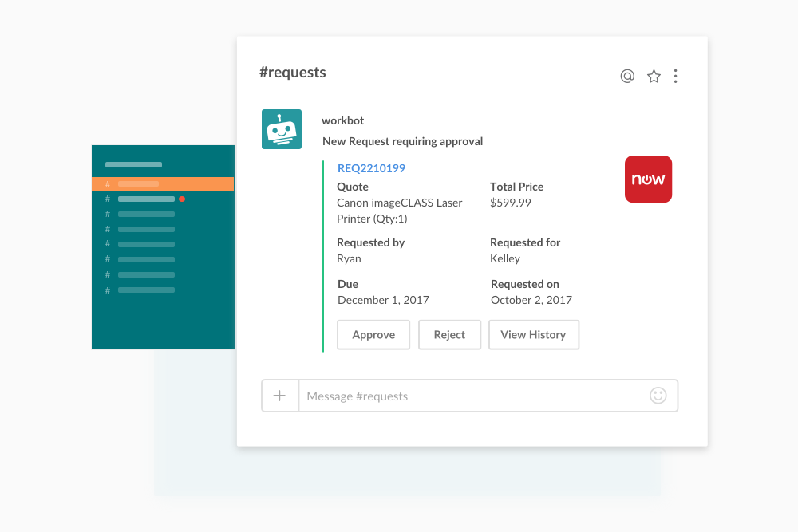The image size is (798, 532).
Task: Open the emoji picker in message box
Action: 658,396
